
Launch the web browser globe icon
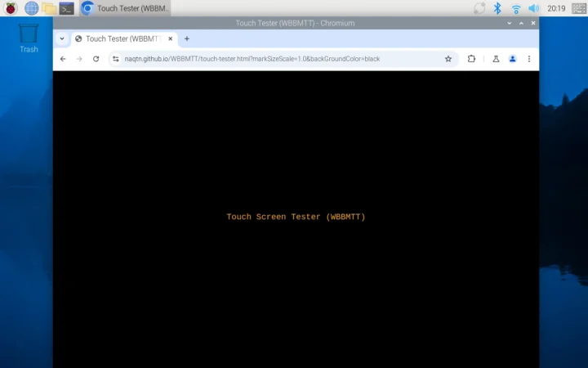[x=31, y=8]
